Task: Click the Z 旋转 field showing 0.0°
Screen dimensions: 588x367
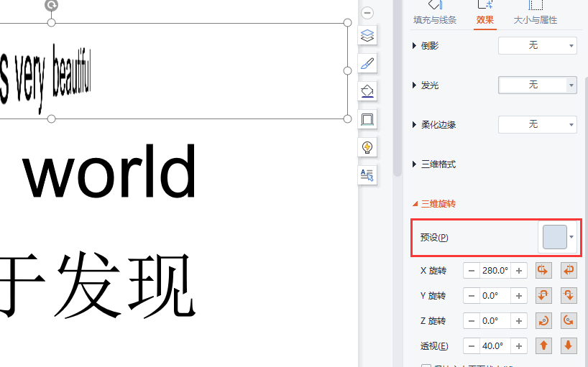Action: pos(495,320)
